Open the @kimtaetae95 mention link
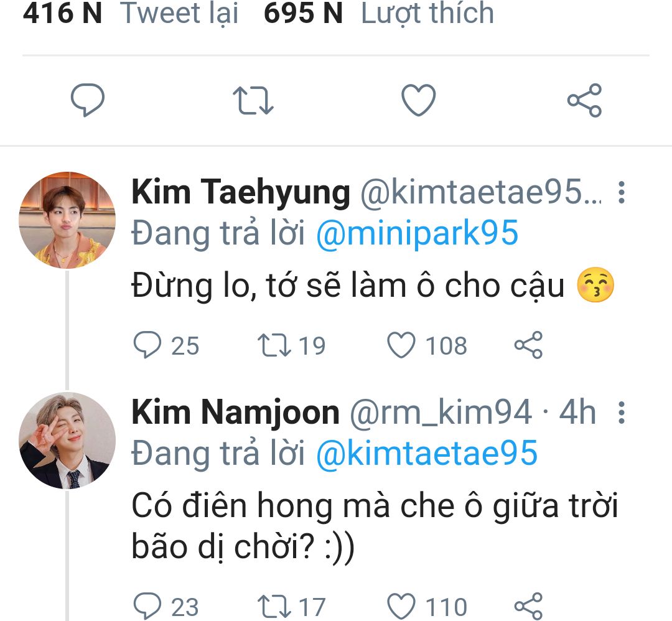The height and width of the screenshot is (621, 672). tap(427, 454)
